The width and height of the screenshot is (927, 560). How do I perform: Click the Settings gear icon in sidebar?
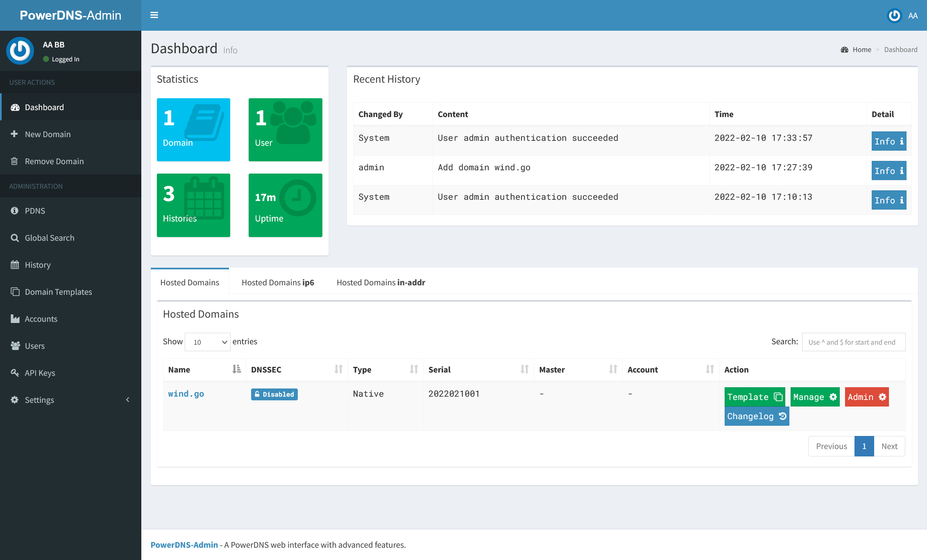point(15,400)
